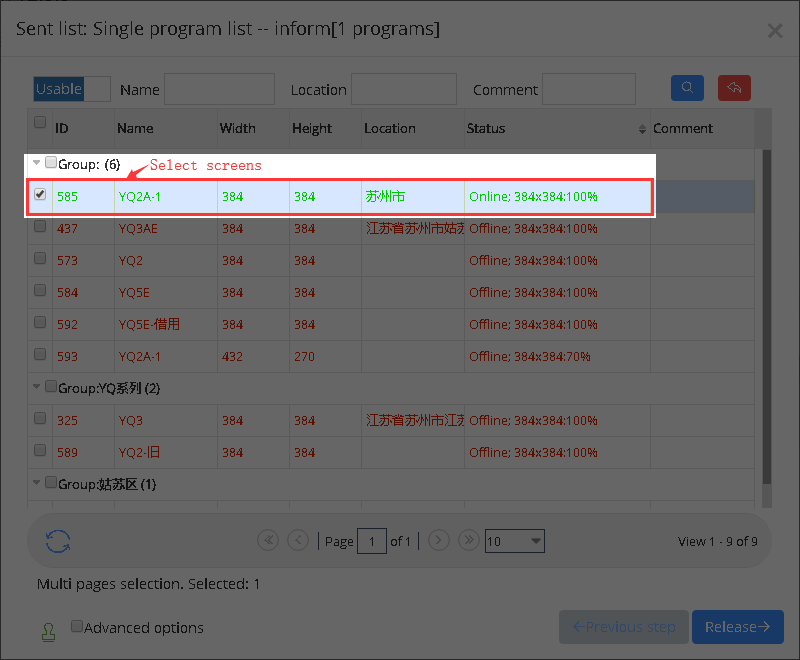The width and height of the screenshot is (800, 660).
Task: Click the blue search magnifier icon
Action: [x=687, y=88]
